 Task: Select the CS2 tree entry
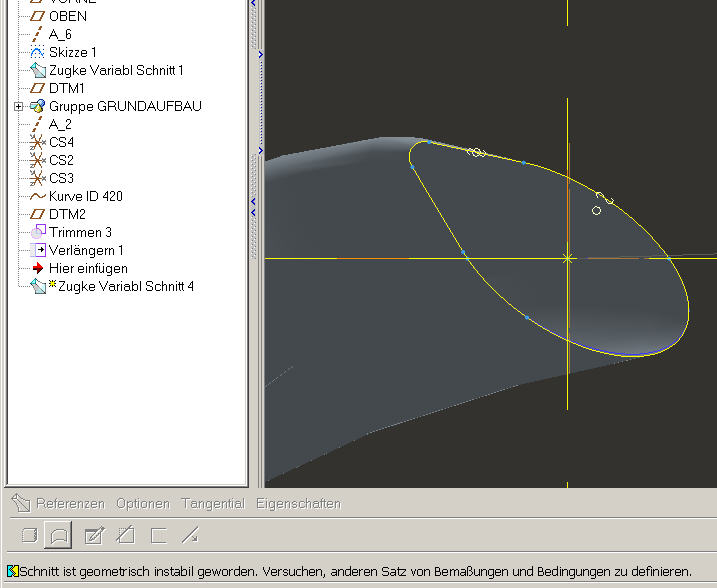click(61, 160)
